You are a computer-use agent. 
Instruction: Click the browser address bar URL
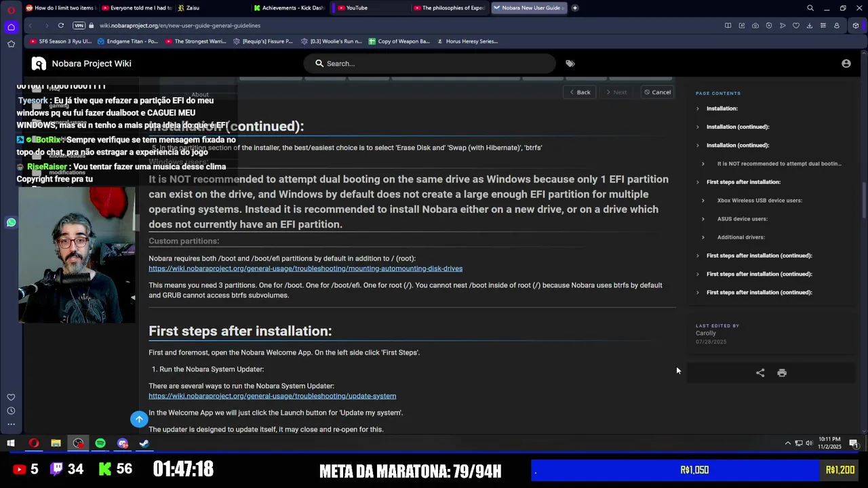pos(180,26)
